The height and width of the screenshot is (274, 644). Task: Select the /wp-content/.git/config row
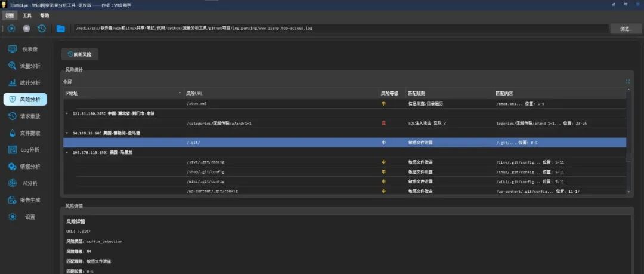tap(345, 191)
